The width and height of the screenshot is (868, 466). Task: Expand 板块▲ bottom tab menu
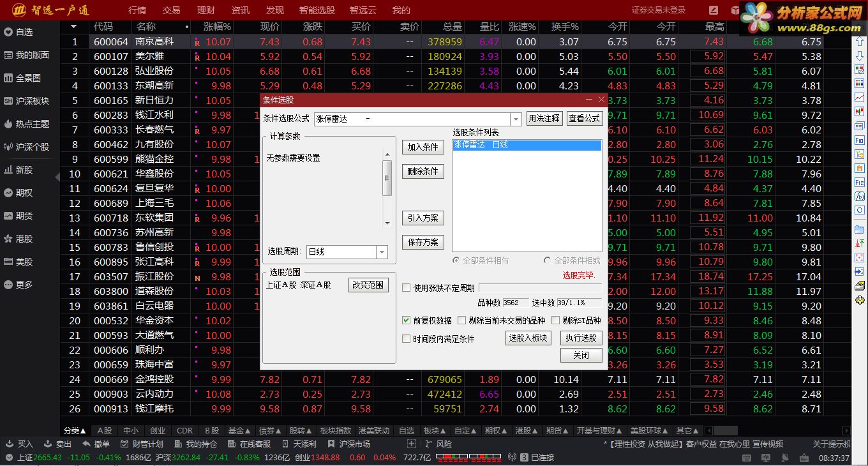point(435,431)
